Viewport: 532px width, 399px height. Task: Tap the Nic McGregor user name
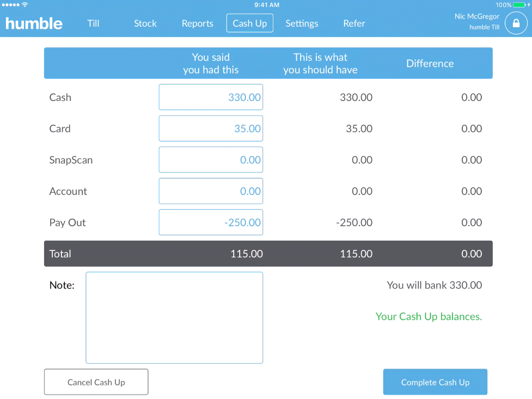pos(476,16)
